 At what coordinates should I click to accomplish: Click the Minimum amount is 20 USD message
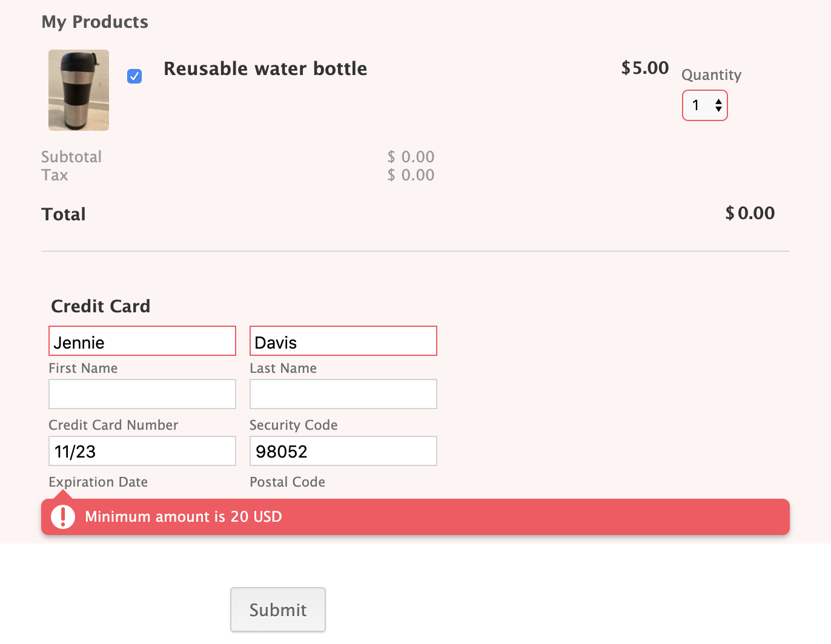(x=183, y=517)
